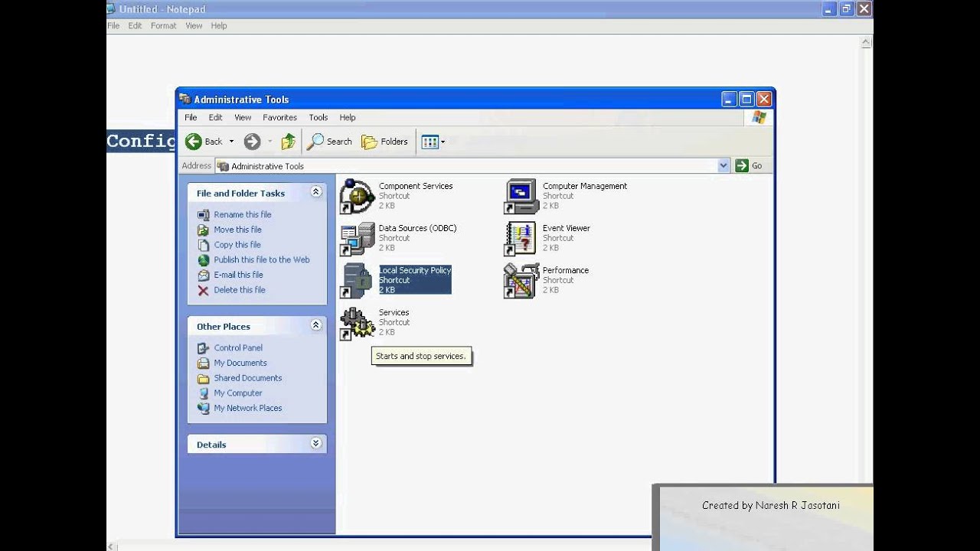Image resolution: width=980 pixels, height=551 pixels.
Task: Click the red Delete X icon
Action: [x=203, y=290]
